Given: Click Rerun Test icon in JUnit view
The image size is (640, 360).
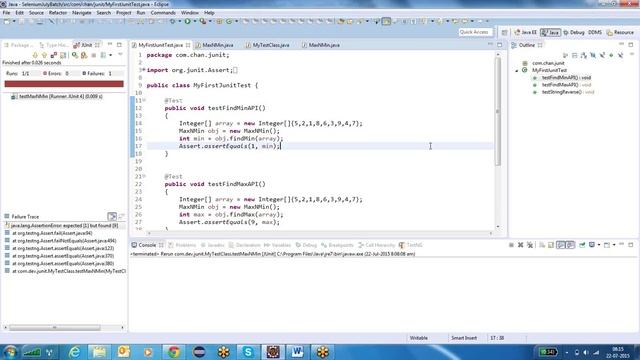Looking at the screenshot, I should pyautogui.click(x=75, y=55).
